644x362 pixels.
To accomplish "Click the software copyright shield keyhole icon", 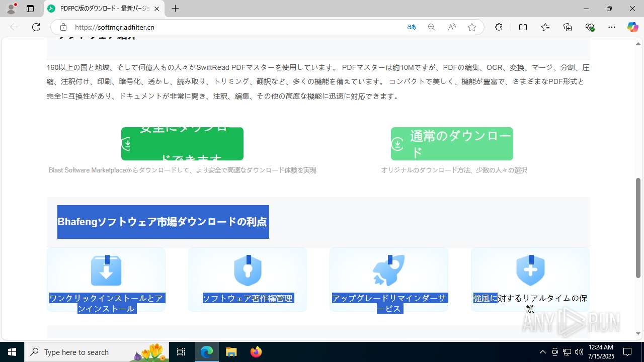I will pos(248,270).
